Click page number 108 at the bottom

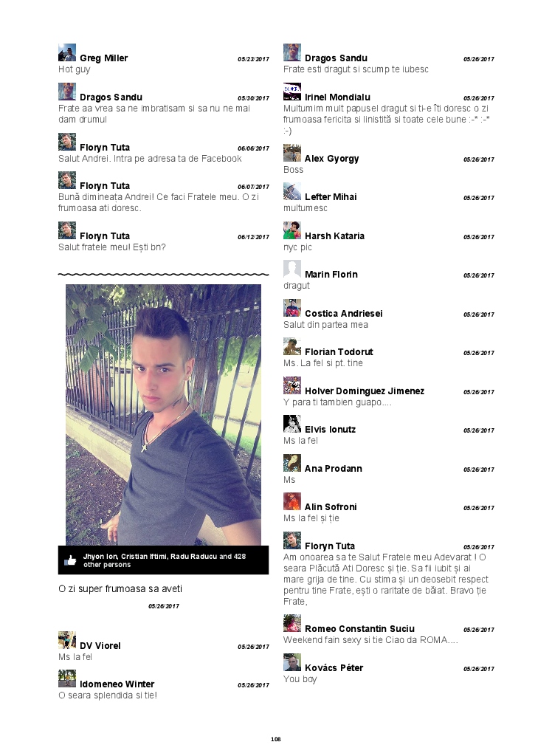(x=276, y=739)
